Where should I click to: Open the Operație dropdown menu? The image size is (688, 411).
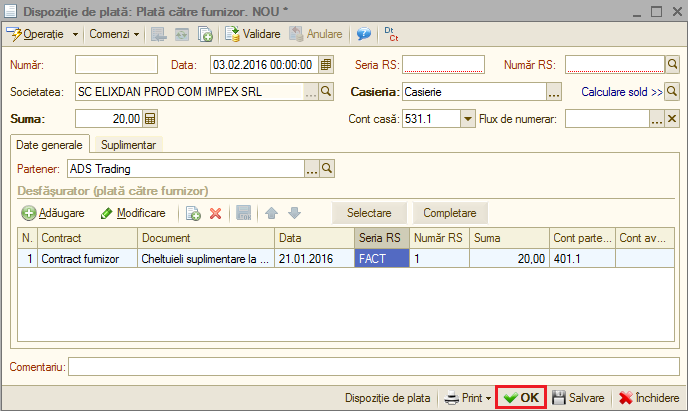42,34
